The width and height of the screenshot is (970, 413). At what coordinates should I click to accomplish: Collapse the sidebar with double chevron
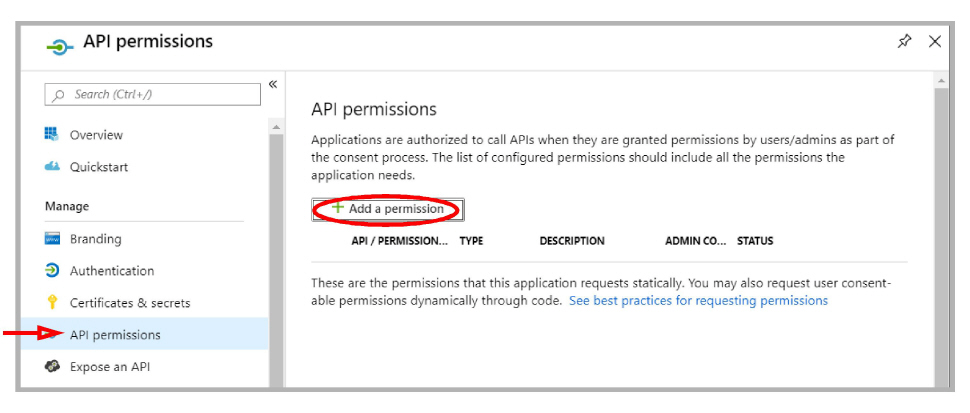click(x=273, y=85)
